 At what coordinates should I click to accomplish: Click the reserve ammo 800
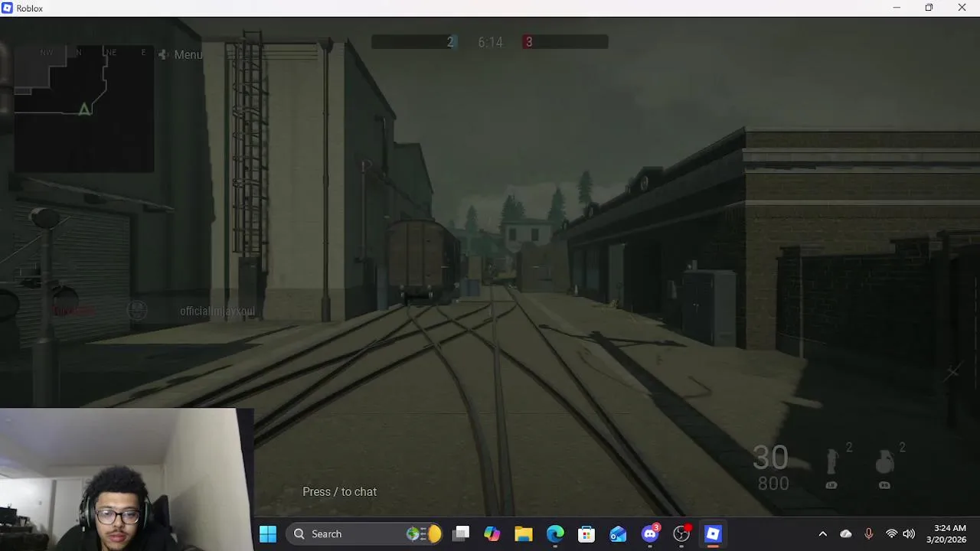tap(773, 484)
